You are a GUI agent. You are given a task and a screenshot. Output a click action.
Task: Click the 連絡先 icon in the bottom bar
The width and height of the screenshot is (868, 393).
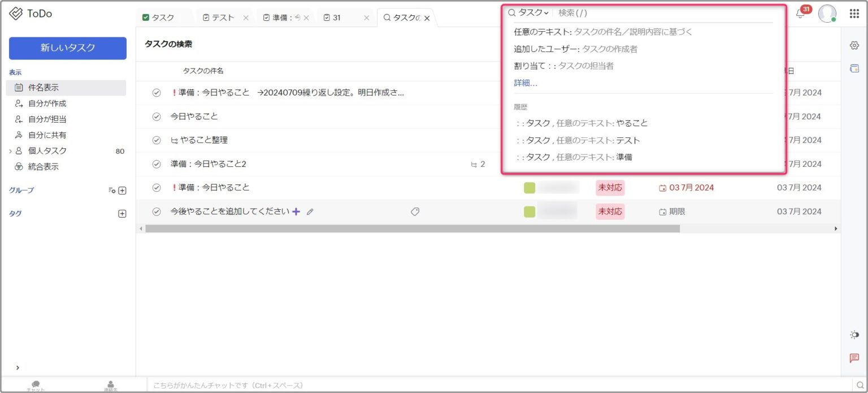click(111, 384)
